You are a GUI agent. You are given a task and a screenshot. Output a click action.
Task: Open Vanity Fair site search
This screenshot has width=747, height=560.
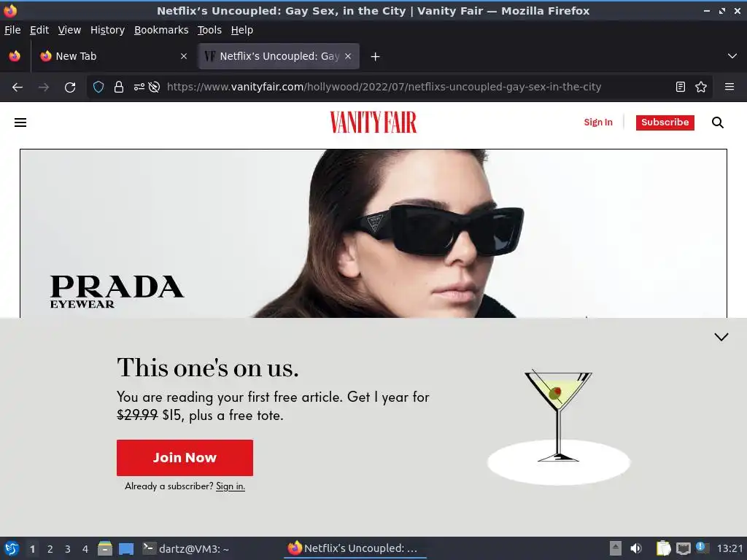(x=718, y=122)
